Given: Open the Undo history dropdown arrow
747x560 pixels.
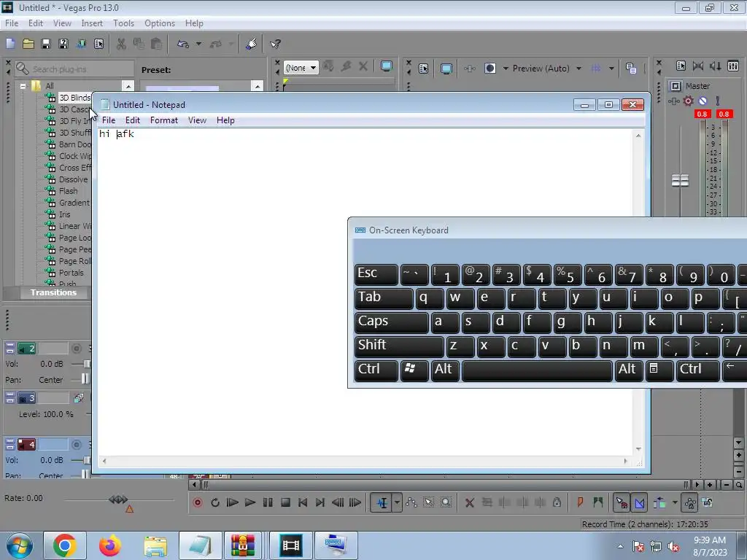Looking at the screenshot, I should pyautogui.click(x=198, y=44).
